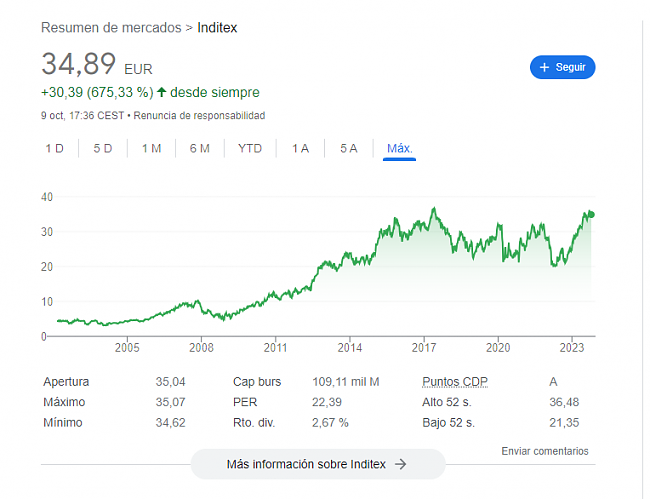The height and width of the screenshot is (499, 650).
Task: Switch to the 6 M range tab
Action: [200, 148]
